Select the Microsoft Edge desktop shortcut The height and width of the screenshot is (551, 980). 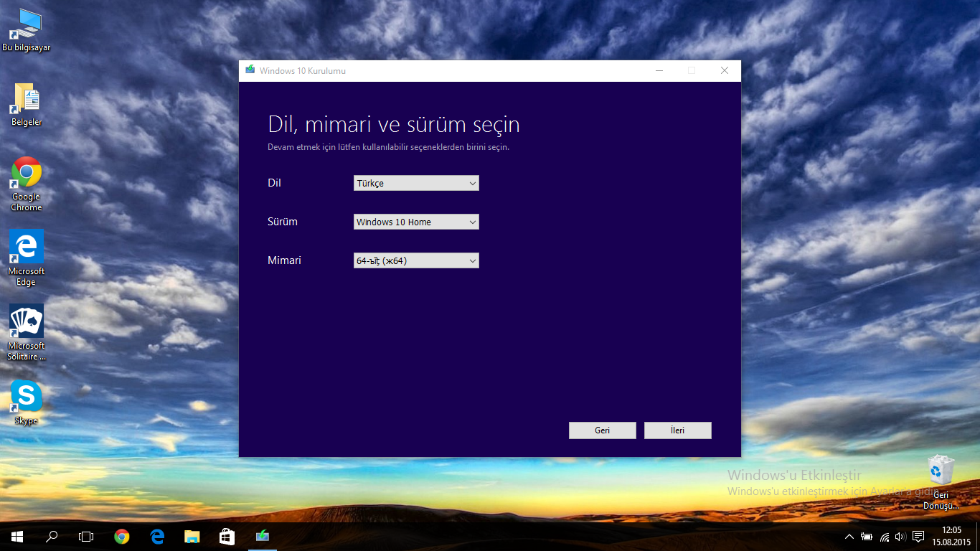coord(27,258)
